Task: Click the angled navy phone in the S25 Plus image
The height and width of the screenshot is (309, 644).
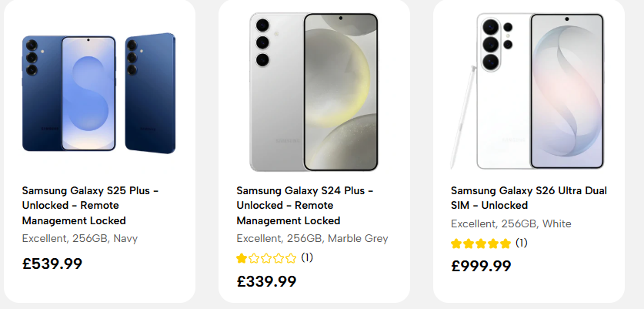Action: (x=150, y=93)
